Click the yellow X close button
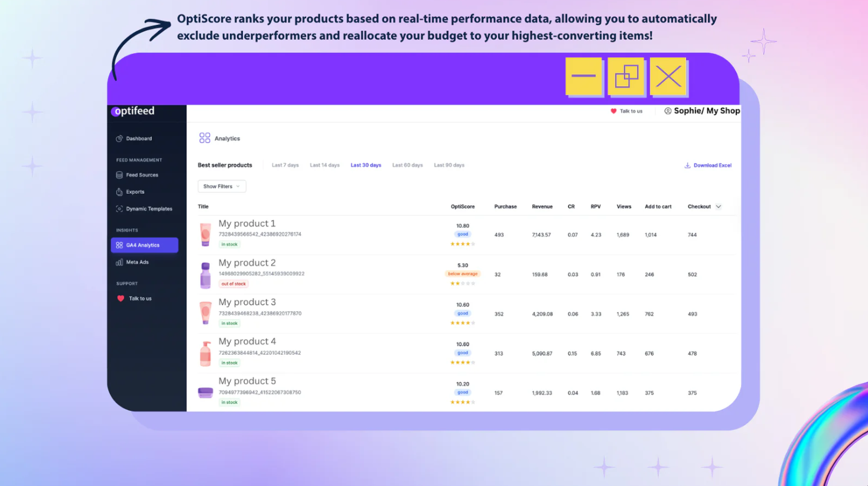The width and height of the screenshot is (868, 486). click(x=668, y=76)
